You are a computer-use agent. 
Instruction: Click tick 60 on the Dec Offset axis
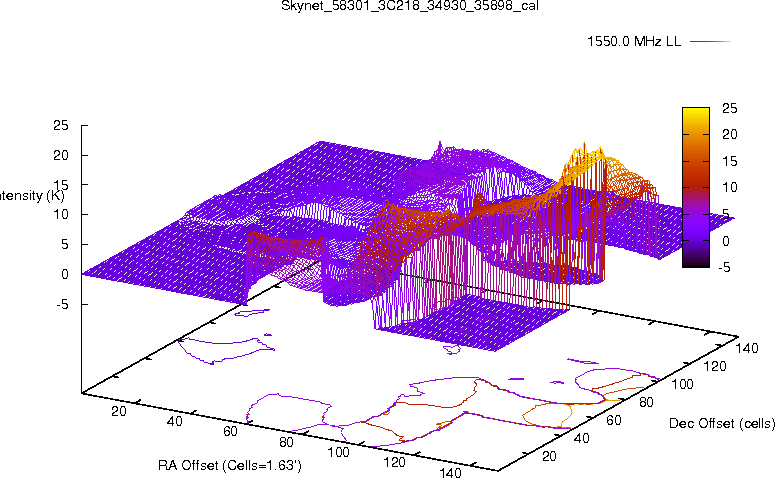coord(611,421)
